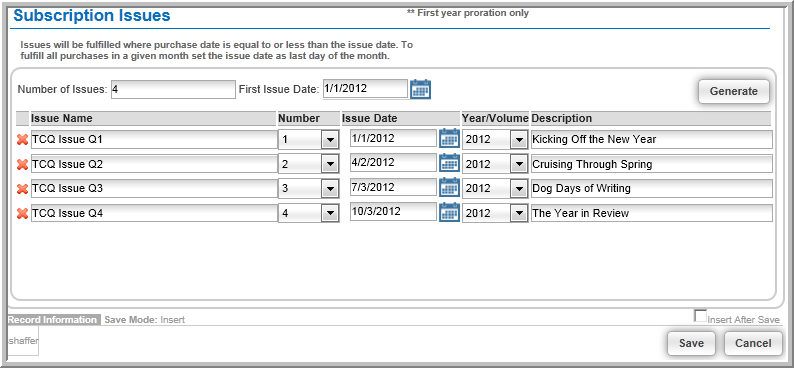Click the Issue Date column header
The height and width of the screenshot is (368, 794).
[x=401, y=118]
